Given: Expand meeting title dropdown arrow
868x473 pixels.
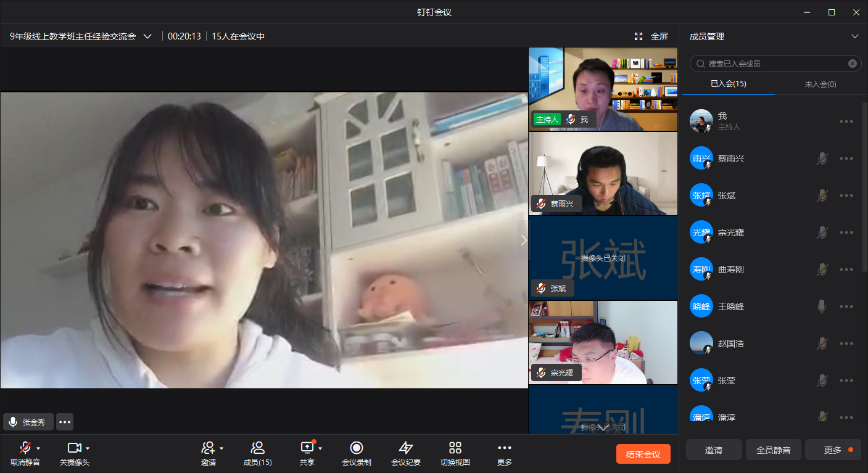Looking at the screenshot, I should pyautogui.click(x=147, y=36).
